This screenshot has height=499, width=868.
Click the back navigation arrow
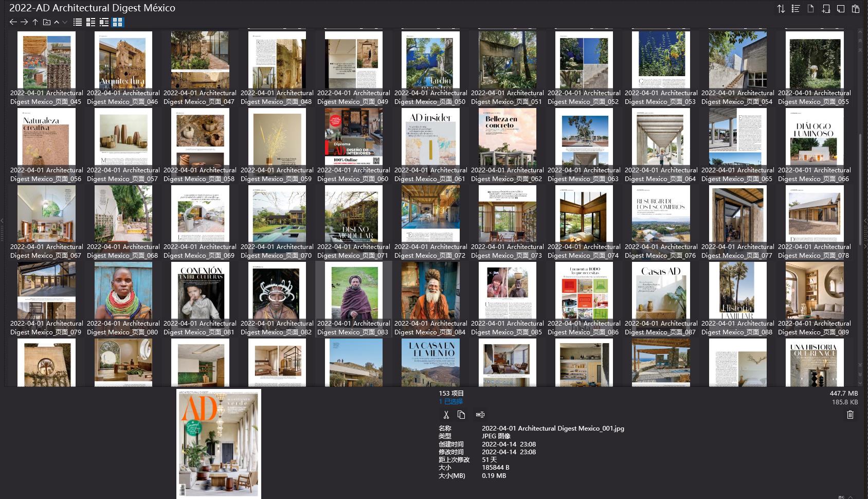point(13,22)
